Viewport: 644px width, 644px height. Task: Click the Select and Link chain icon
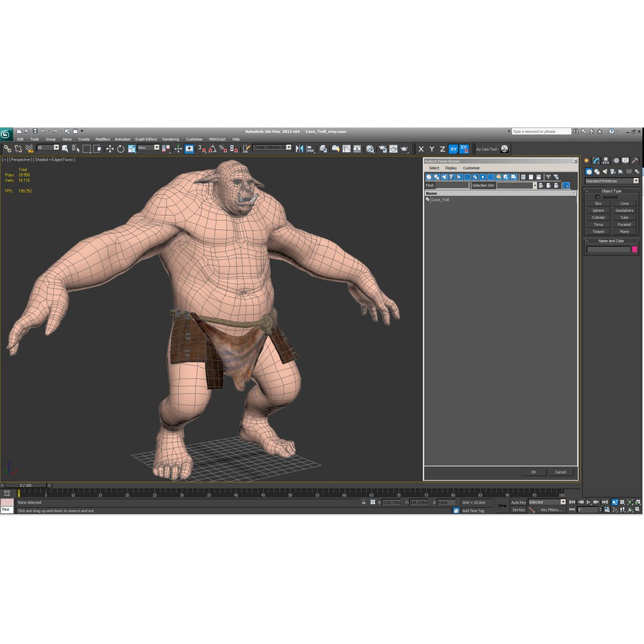(x=7, y=148)
